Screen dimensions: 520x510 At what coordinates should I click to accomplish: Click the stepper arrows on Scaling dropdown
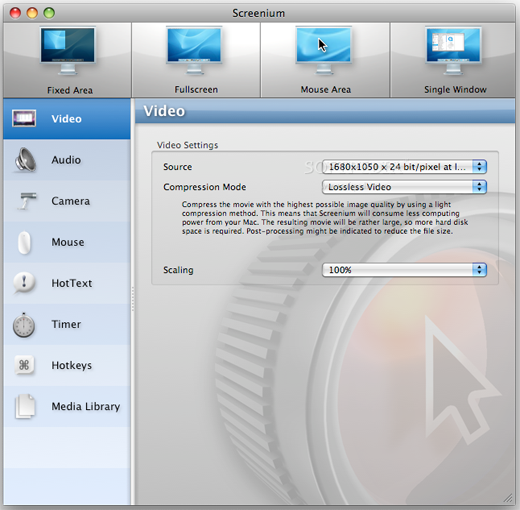point(479,270)
